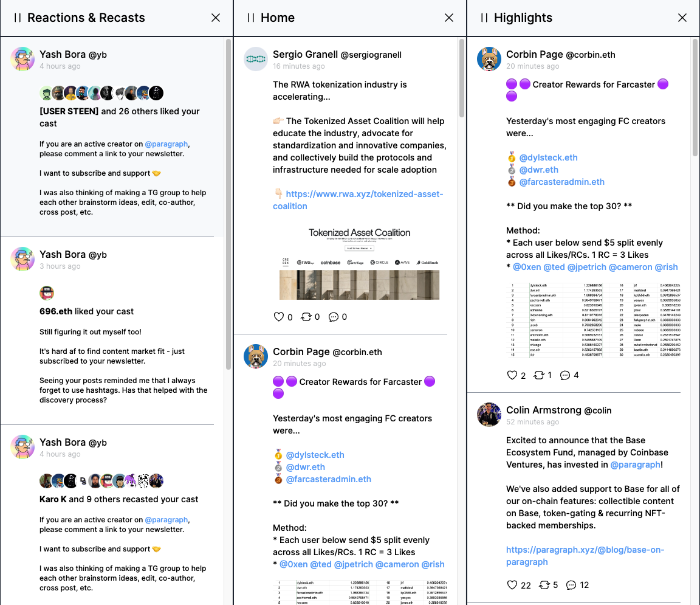The width and height of the screenshot is (700, 605).
Task: Click the row of recaster avatars above Karo K
Action: point(101,481)
